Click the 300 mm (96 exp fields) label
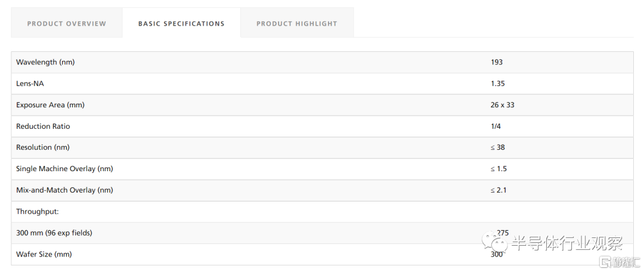644x272 pixels. (x=54, y=233)
